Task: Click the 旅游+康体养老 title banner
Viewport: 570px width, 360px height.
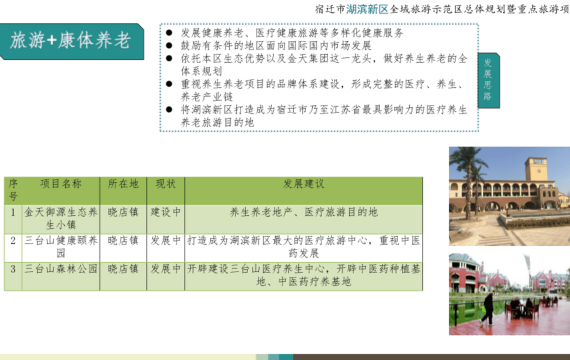Action: pyautogui.click(x=72, y=41)
